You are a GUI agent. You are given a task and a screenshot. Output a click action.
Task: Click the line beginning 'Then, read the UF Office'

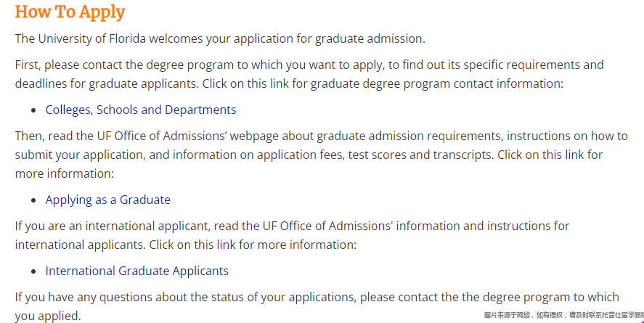pyautogui.click(x=321, y=136)
